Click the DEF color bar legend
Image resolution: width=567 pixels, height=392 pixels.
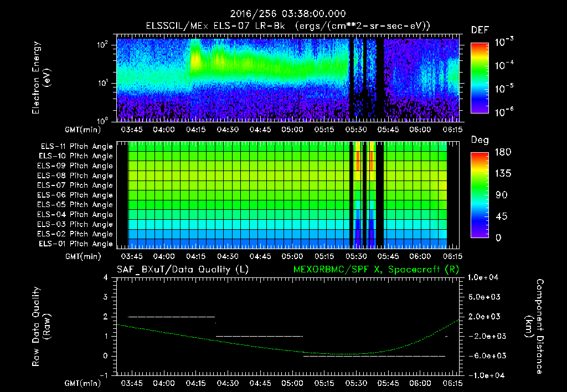[480, 78]
